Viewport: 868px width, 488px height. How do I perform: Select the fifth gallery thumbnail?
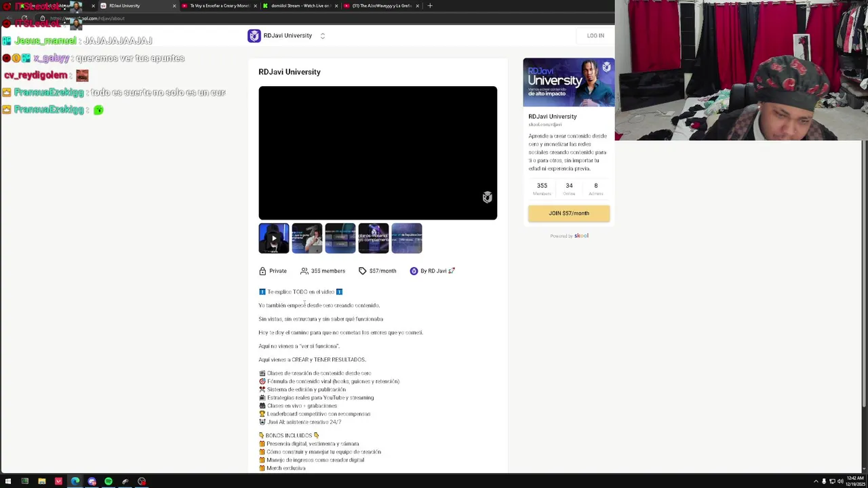pyautogui.click(x=407, y=239)
